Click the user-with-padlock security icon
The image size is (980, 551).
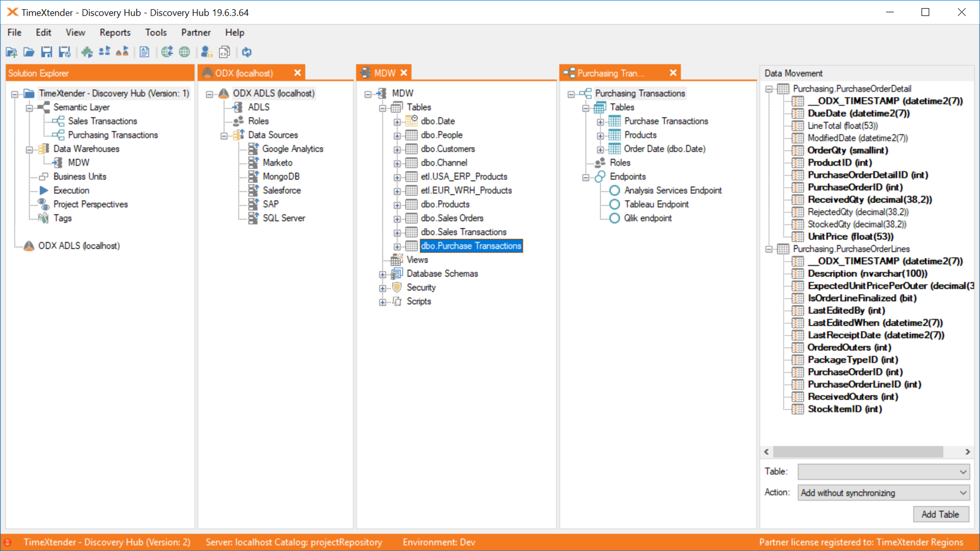[x=207, y=52]
